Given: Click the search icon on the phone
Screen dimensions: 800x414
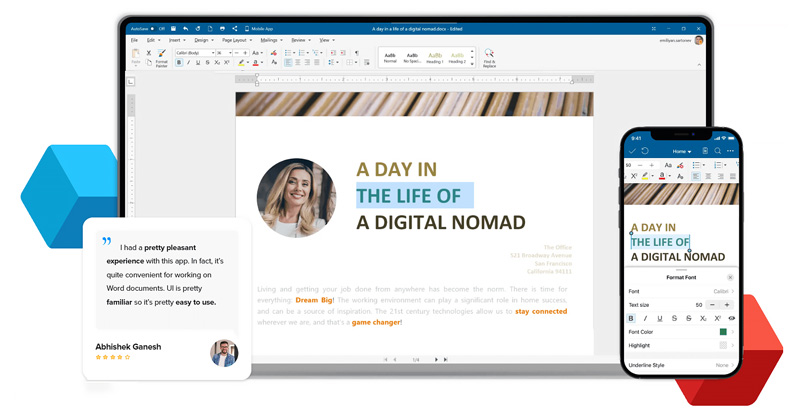Looking at the screenshot, I should (x=717, y=151).
